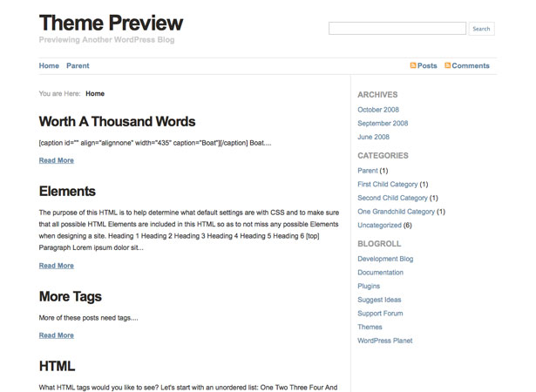The width and height of the screenshot is (536, 392).
Task: Click the Posts RSS feed icon
Action: point(413,65)
